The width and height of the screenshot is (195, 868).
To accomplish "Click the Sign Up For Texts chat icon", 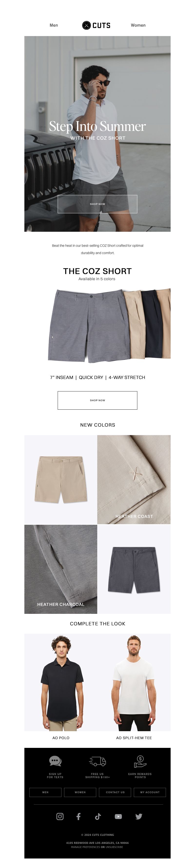I will 55,761.
